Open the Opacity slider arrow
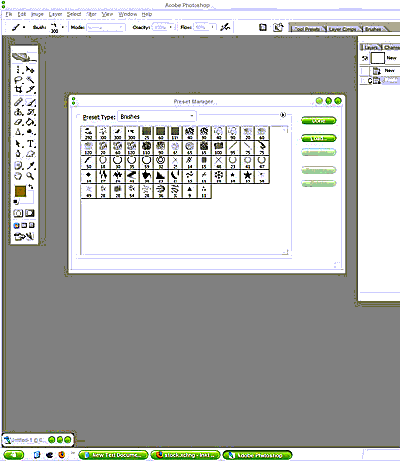Screen dimensions: 400x461 (171, 27)
